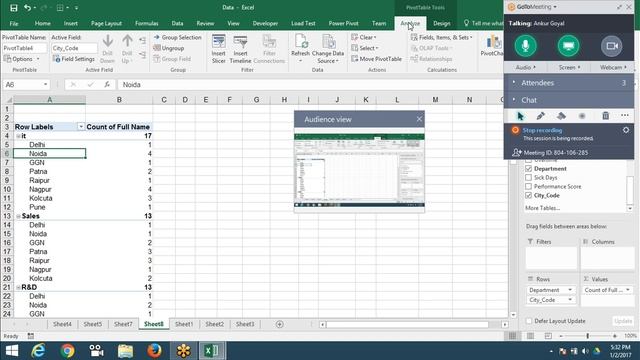Open recording settings gear icon
The width and height of the screenshot is (640, 360).
626,130
